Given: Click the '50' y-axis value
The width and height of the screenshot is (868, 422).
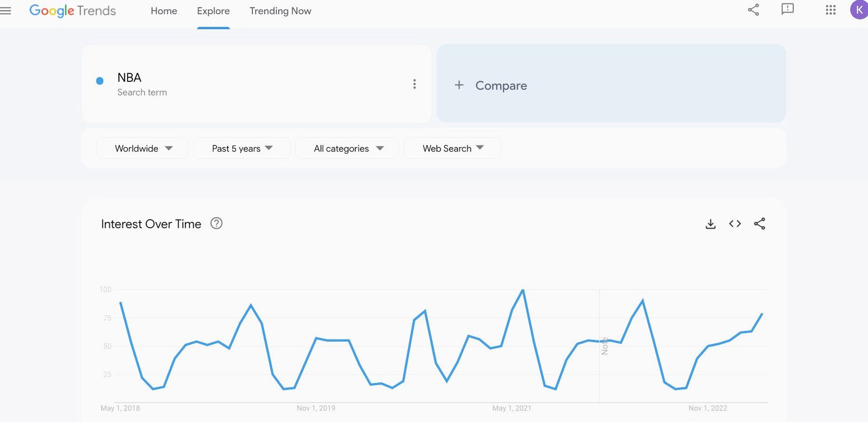Looking at the screenshot, I should [107, 346].
